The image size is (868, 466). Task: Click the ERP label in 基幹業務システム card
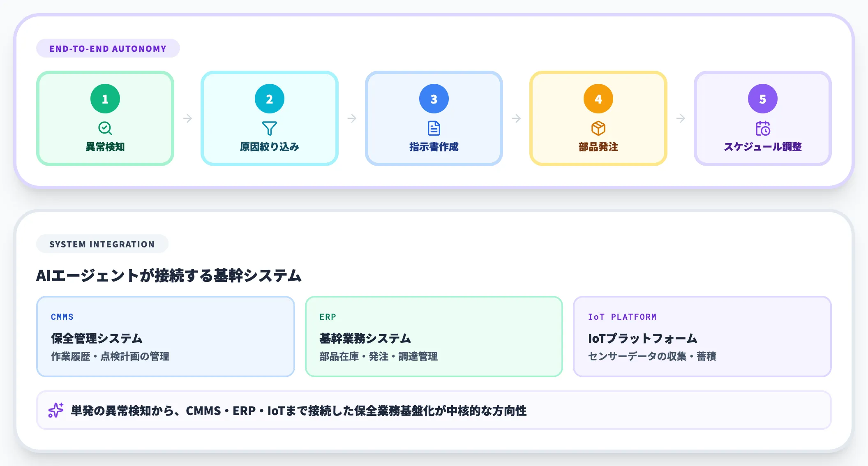(x=327, y=317)
